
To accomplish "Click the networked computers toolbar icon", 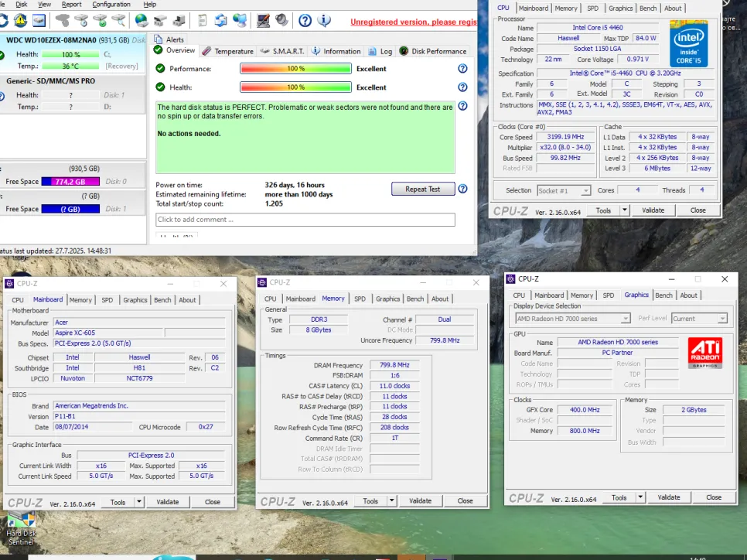I will [240, 20].
